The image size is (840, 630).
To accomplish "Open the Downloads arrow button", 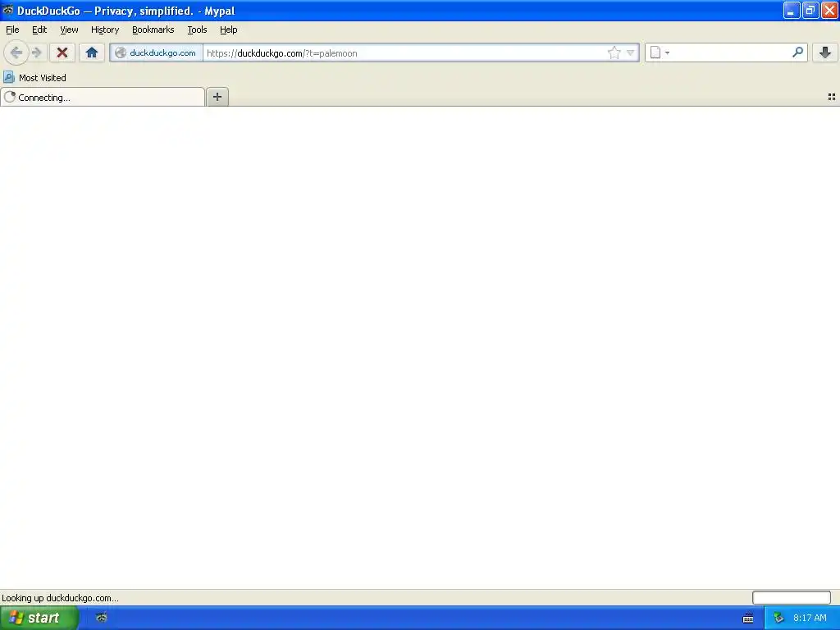I will (x=825, y=52).
